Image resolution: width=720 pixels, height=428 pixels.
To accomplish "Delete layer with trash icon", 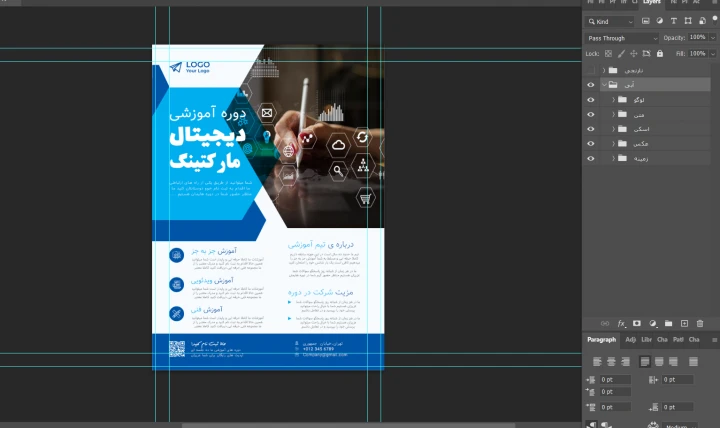I will click(700, 323).
